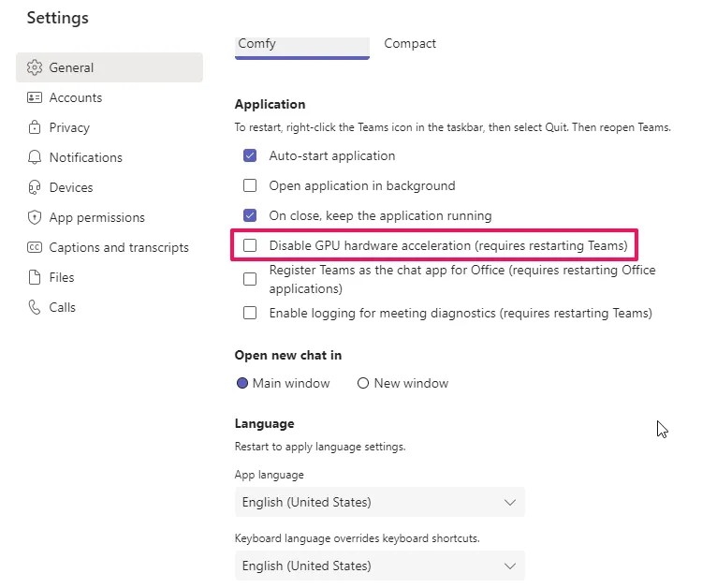
Task: Go to Accounts settings
Action: 110,97
